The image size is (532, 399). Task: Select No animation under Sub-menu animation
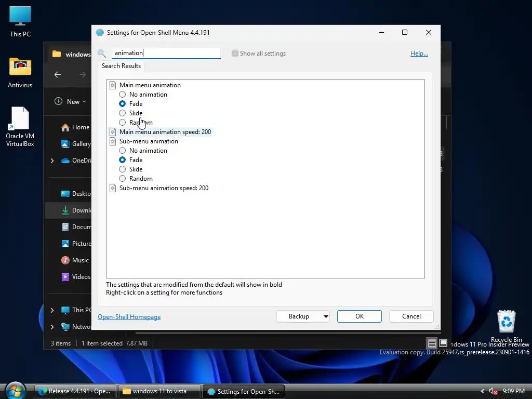click(122, 151)
